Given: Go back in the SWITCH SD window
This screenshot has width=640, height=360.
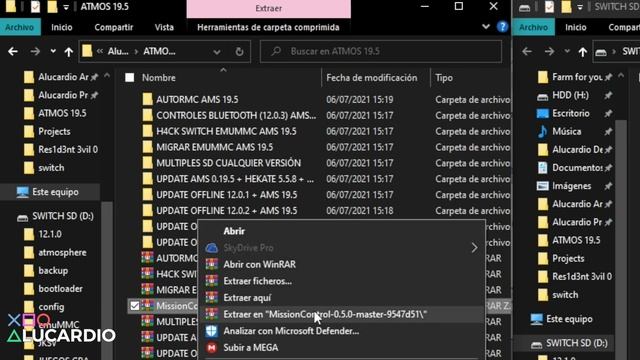Looking at the screenshot, I should [x=527, y=51].
